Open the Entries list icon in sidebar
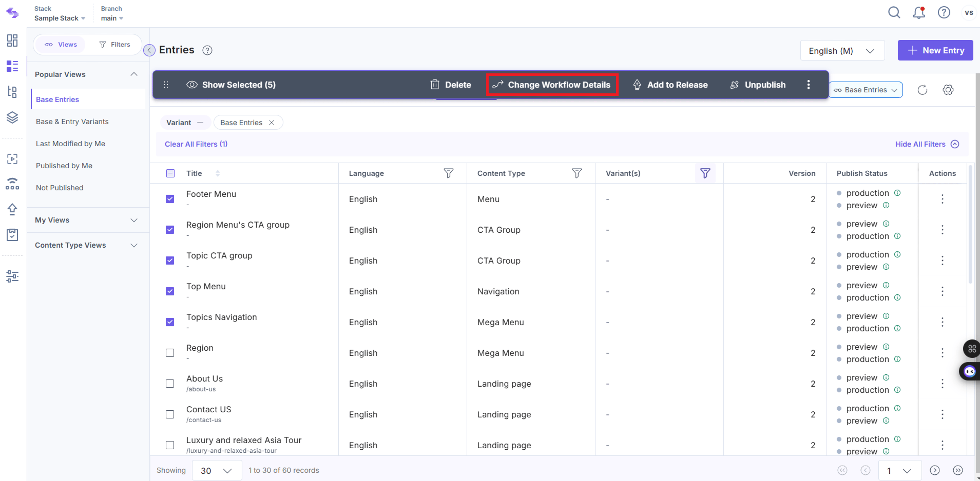The height and width of the screenshot is (481, 980). 12,66
